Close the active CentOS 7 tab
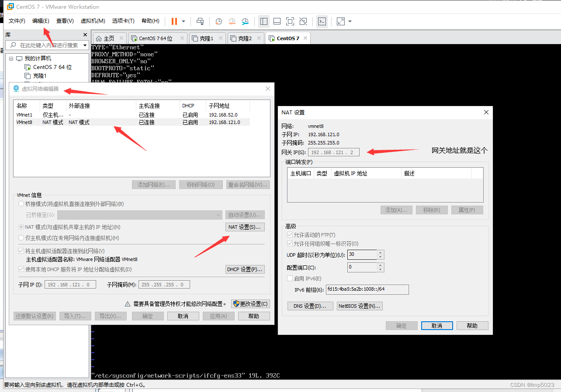561x392 pixels. pos(305,38)
